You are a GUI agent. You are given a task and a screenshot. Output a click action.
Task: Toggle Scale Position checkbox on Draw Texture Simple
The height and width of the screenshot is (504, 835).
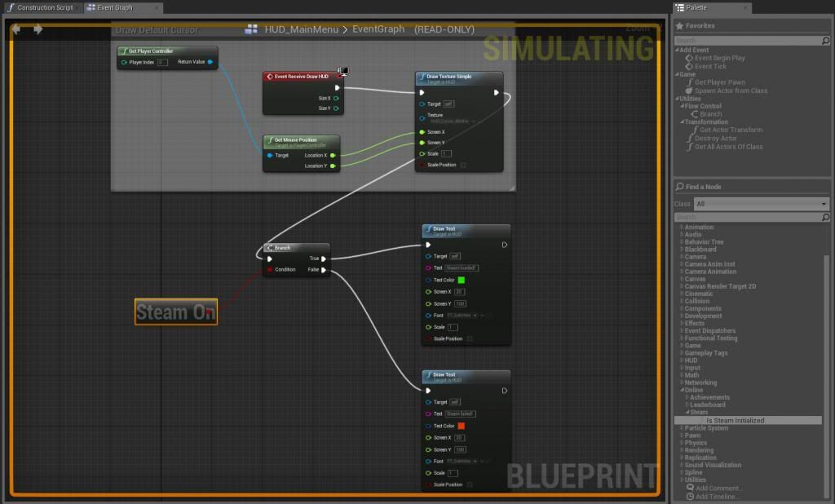coord(463,165)
